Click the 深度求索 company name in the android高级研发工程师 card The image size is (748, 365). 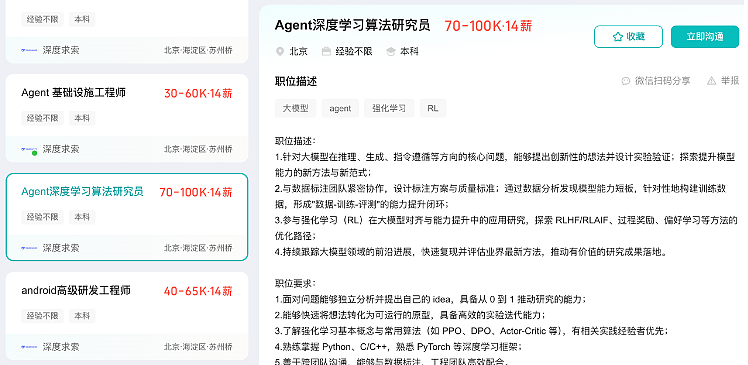tap(61, 347)
